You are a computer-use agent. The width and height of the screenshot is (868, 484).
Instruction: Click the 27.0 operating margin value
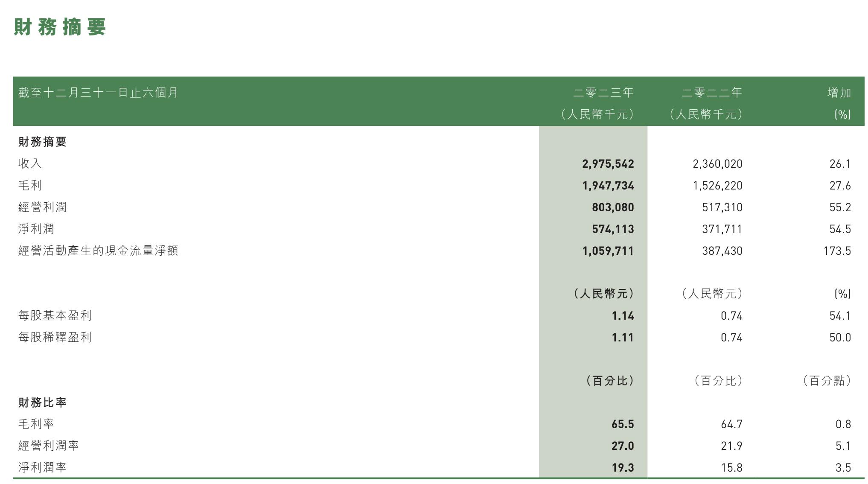pyautogui.click(x=623, y=446)
